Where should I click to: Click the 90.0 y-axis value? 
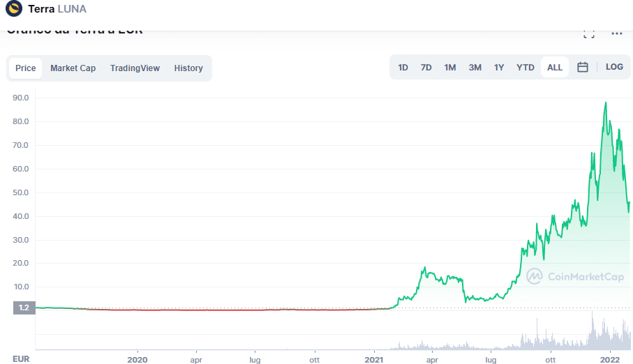(x=21, y=98)
